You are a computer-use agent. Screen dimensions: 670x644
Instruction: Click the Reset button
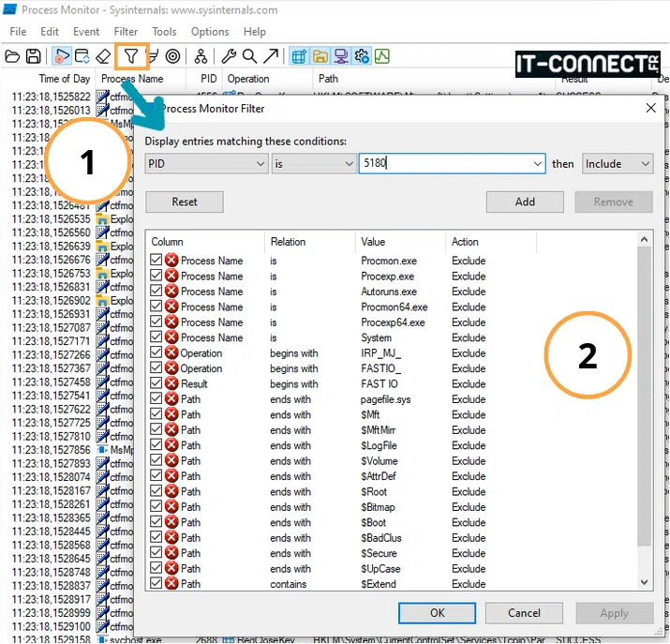[185, 202]
